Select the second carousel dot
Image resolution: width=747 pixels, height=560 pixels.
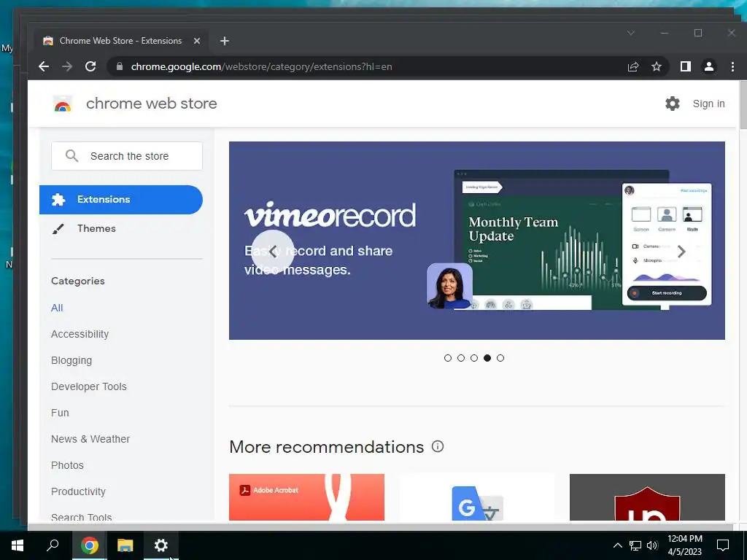[x=461, y=358]
